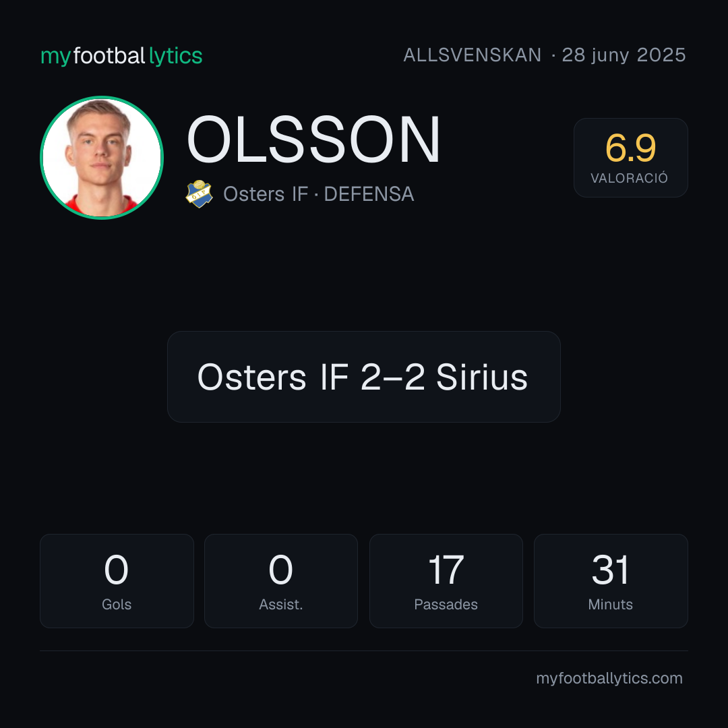
Task: Click the number 31 in Minuts
Action: tap(611, 570)
